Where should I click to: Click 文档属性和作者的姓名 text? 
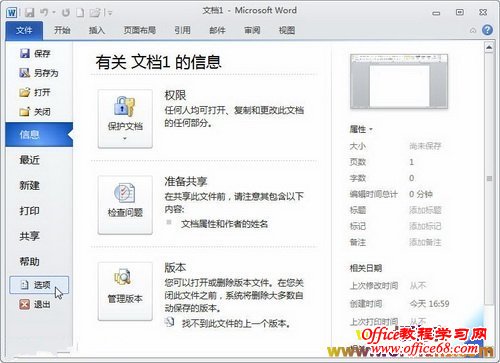[224, 224]
